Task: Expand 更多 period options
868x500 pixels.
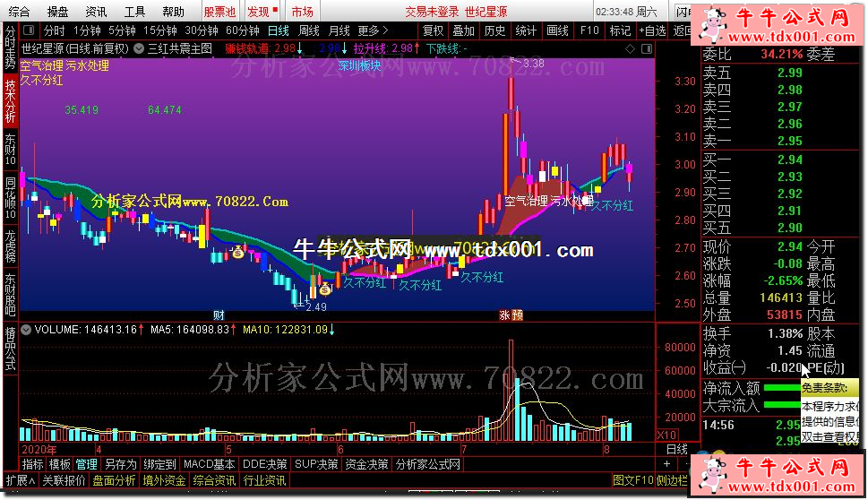Action: [374, 30]
